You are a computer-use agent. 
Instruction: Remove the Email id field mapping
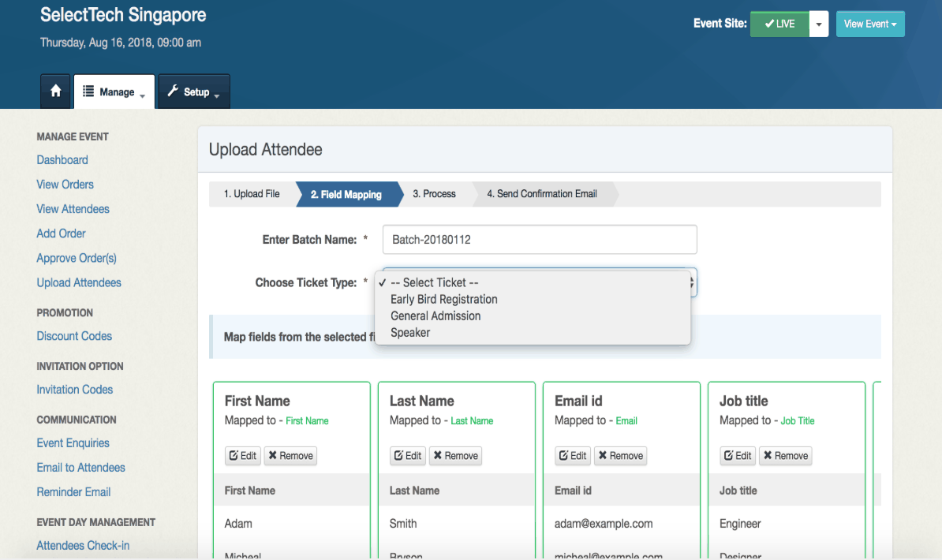[x=621, y=456]
